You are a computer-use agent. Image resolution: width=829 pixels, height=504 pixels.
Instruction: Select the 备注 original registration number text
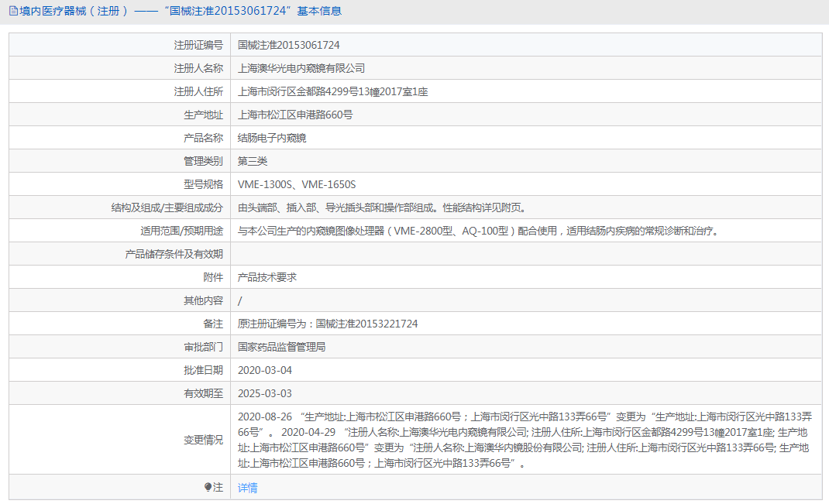coord(327,323)
